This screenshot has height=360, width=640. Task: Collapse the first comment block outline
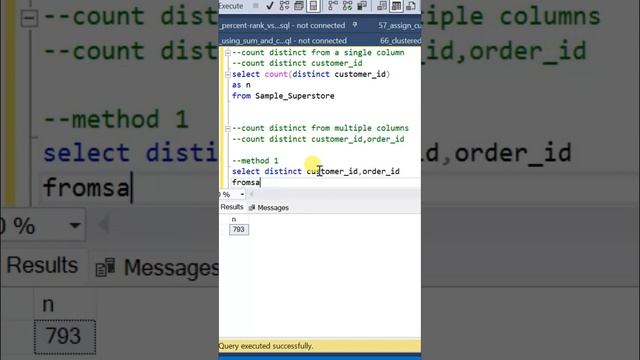click(x=228, y=53)
